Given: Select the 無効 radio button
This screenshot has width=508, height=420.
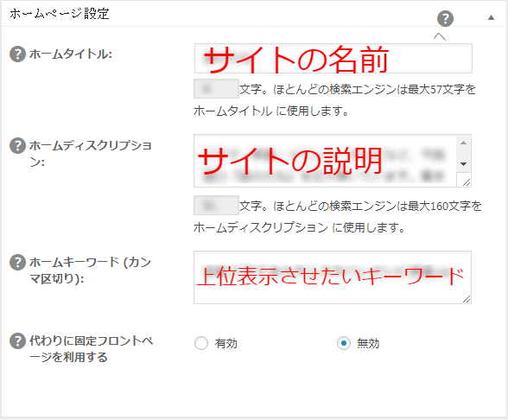Looking at the screenshot, I should [x=344, y=343].
